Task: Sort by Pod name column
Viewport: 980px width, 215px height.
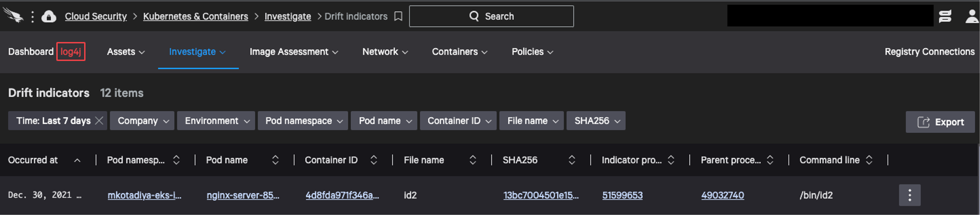Action: [275, 160]
